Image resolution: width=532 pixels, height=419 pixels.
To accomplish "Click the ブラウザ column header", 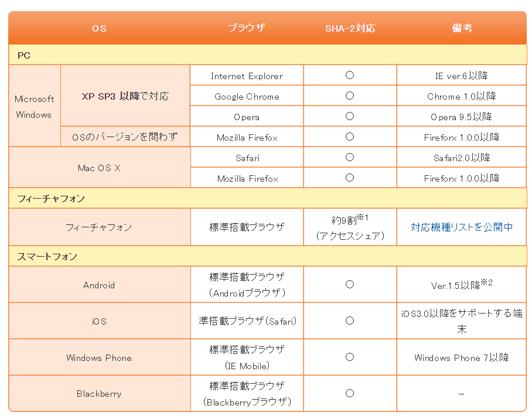I will [246, 28].
